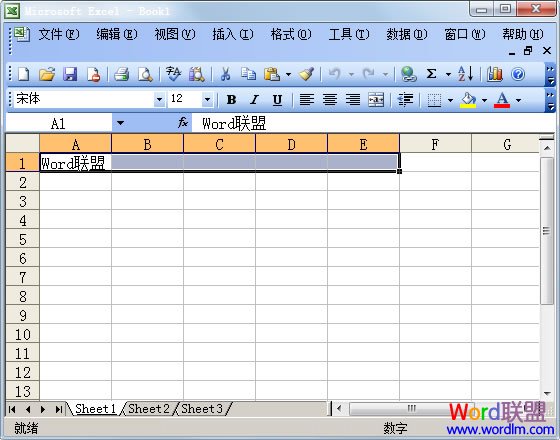The height and width of the screenshot is (440, 560).
Task: Open the Print Preview magnifier icon
Action: click(x=145, y=74)
